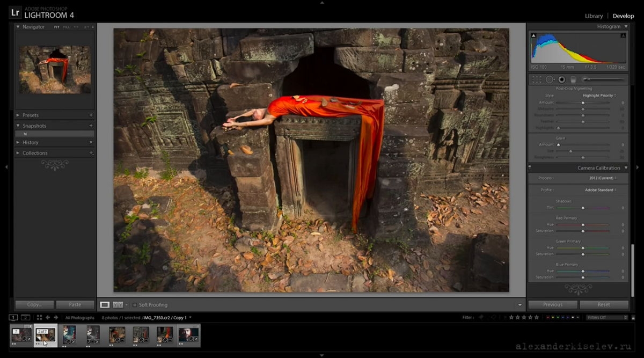Switch to Before/After YY view
The width and height of the screenshot is (644, 358).
click(x=118, y=305)
